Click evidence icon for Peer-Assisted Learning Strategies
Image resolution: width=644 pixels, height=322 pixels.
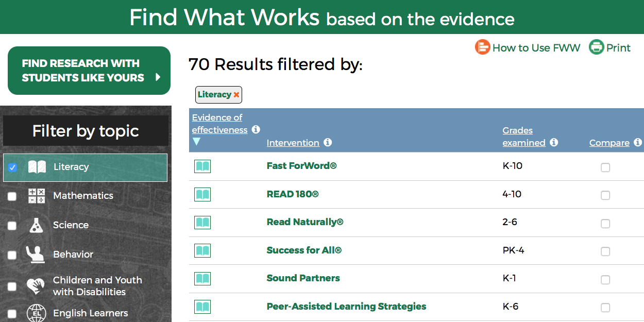[x=202, y=307]
